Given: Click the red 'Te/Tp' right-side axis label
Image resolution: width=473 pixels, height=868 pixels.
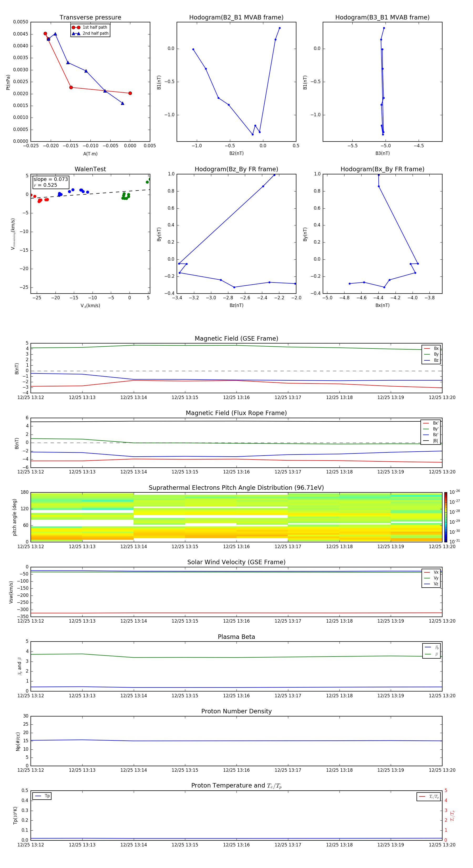Looking at the screenshot, I should click(452, 815).
